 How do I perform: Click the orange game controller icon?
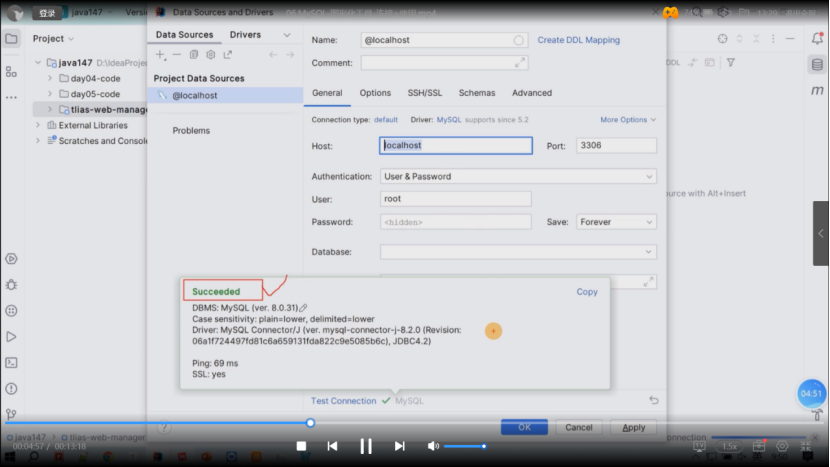click(x=671, y=12)
